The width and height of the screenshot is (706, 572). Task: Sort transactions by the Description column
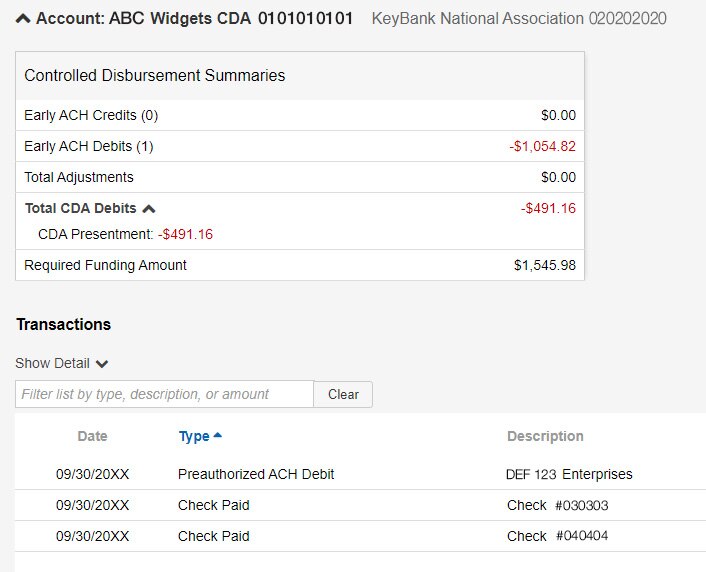[x=545, y=436]
